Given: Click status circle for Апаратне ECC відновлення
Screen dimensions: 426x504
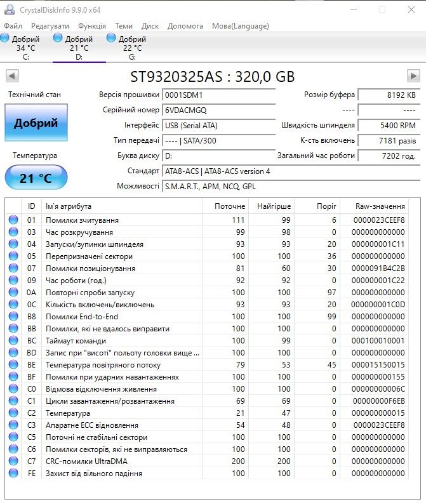Looking at the screenshot, I should coord(13,425).
